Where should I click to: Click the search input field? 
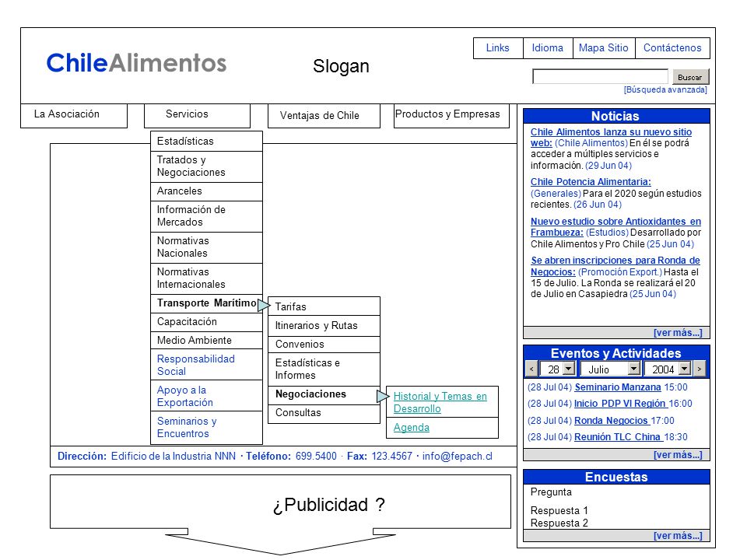coord(600,77)
